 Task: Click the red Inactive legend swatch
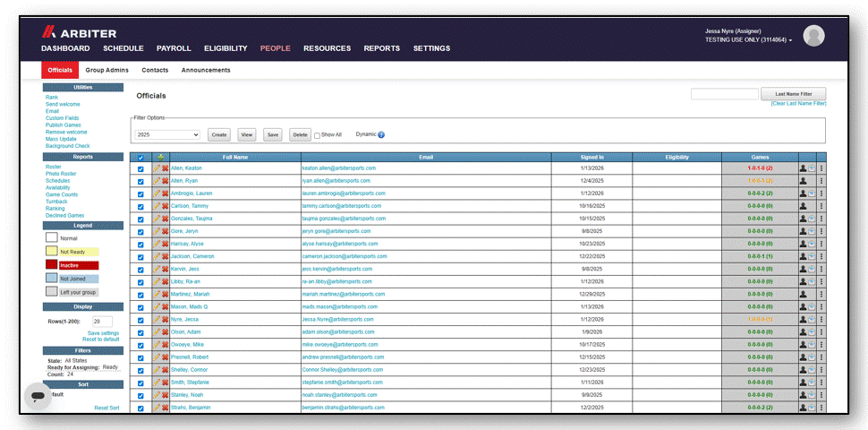tap(51, 265)
